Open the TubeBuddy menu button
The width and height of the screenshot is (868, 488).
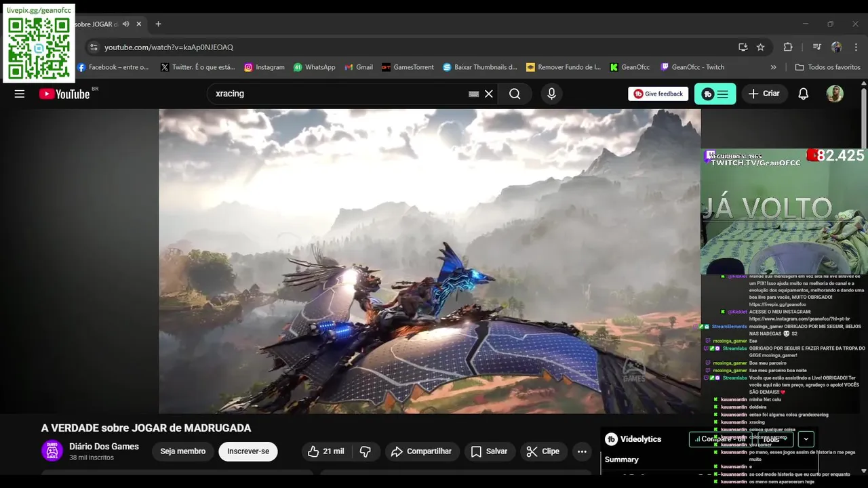[715, 94]
